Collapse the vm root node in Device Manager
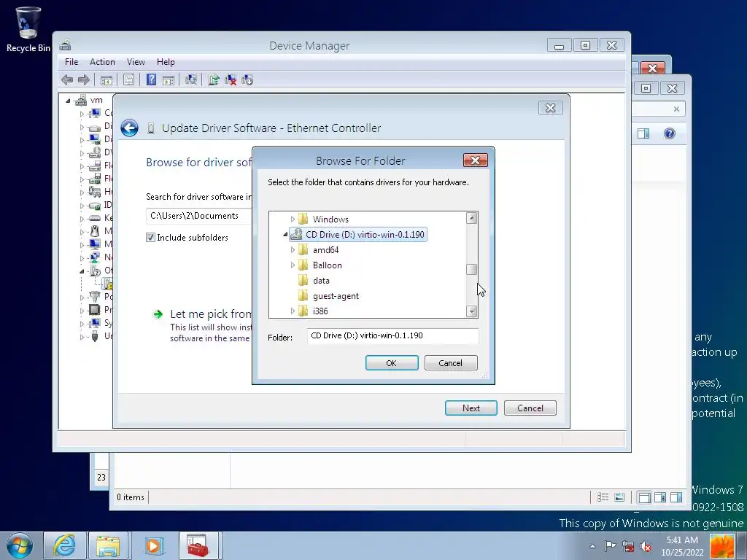 point(68,101)
